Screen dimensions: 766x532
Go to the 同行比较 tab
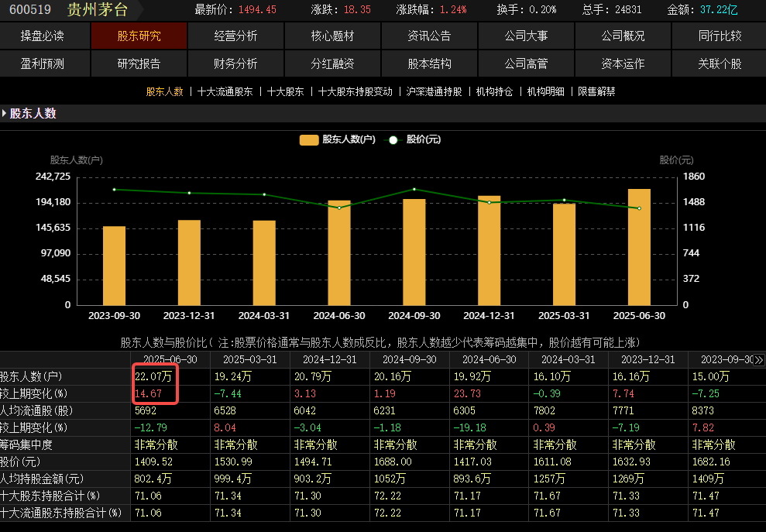720,36
